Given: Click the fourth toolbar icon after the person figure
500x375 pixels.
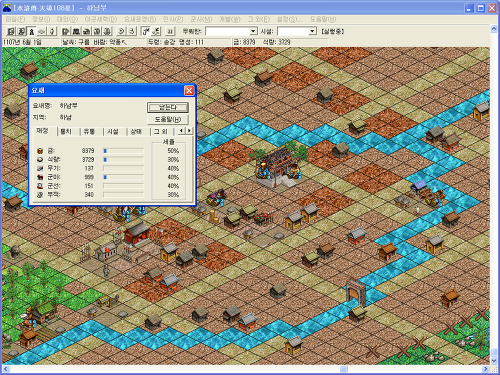Looking at the screenshot, I should (42, 31).
